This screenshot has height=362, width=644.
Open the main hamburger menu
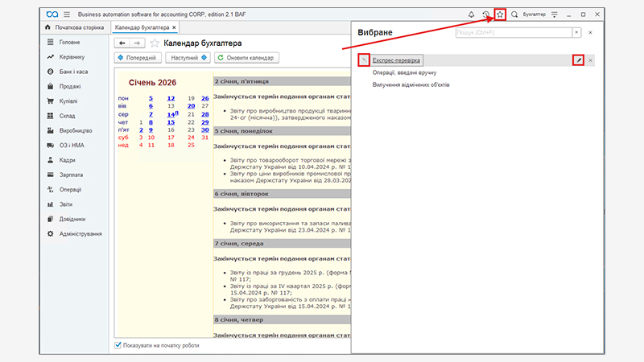coord(66,14)
